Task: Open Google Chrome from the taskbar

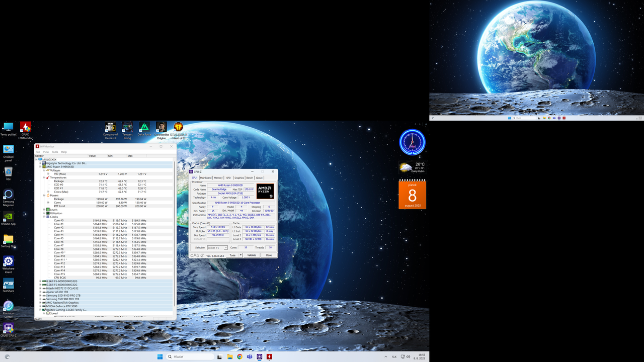Action: coord(239,356)
